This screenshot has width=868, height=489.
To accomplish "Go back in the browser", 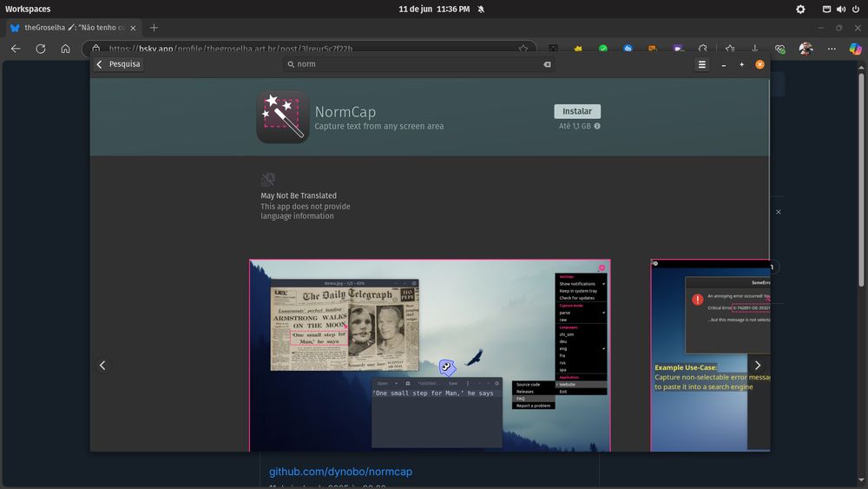I will coord(16,49).
